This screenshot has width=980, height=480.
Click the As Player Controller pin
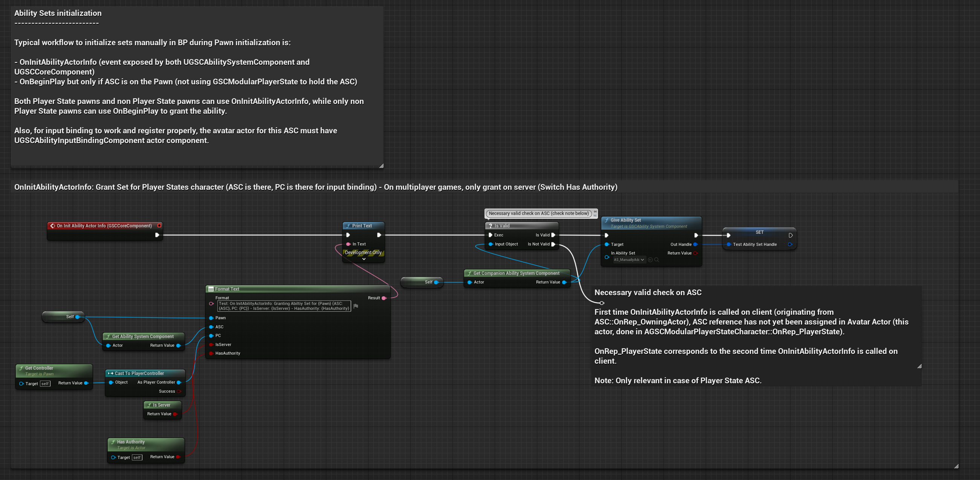179,382
